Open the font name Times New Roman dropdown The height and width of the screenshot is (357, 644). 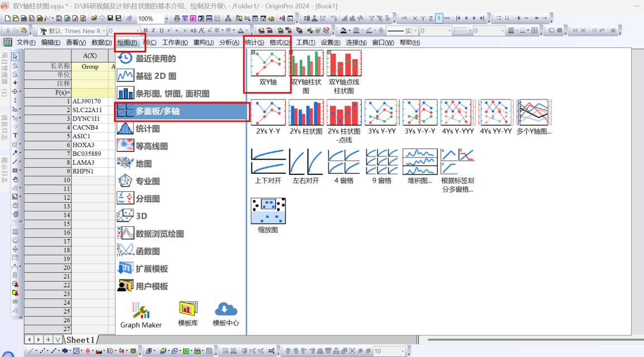click(x=104, y=31)
